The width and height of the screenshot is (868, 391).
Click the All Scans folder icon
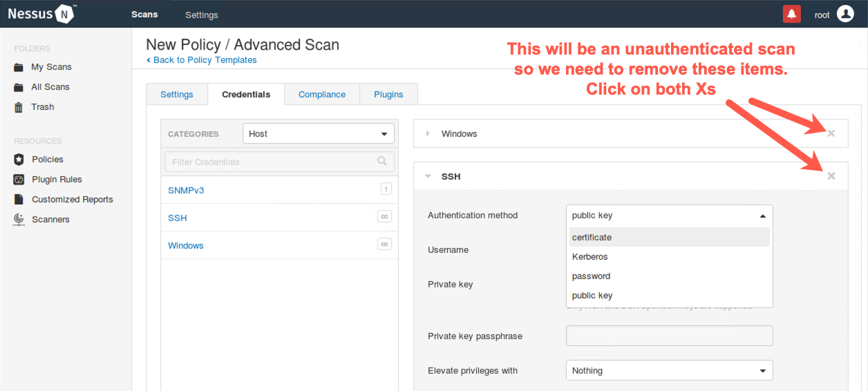coord(19,87)
